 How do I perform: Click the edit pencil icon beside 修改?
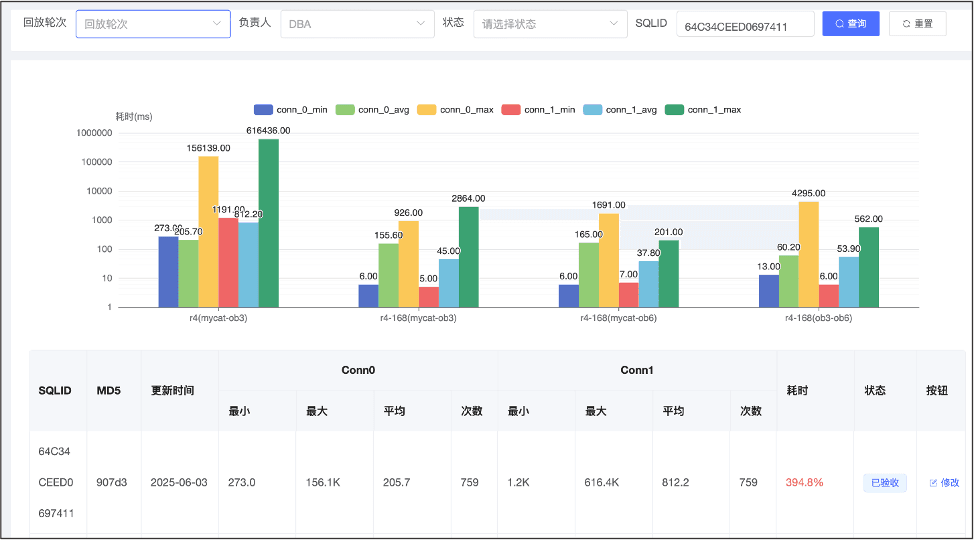point(933,483)
